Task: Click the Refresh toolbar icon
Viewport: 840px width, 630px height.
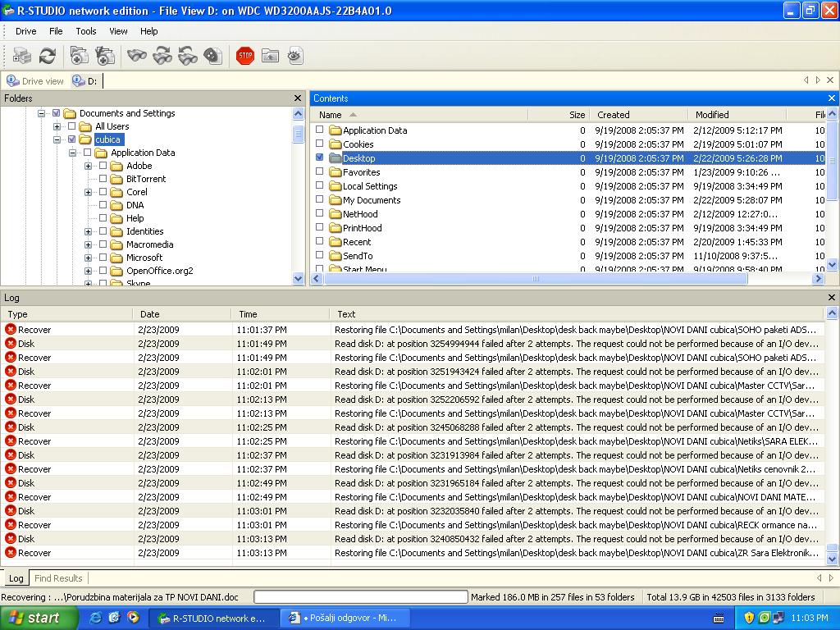Action: pos(48,56)
